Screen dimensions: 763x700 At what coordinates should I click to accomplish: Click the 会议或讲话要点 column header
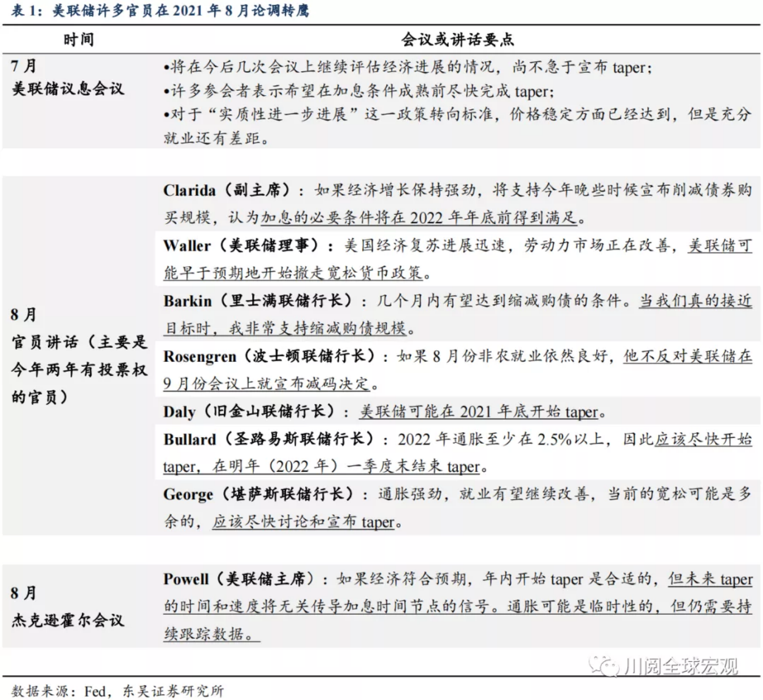coord(457,40)
